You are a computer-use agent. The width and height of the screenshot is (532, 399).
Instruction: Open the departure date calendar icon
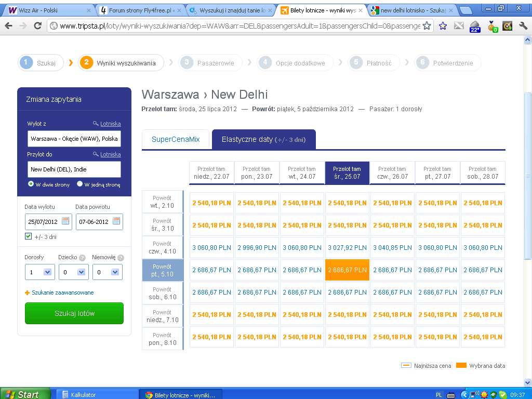pyautogui.click(x=65, y=221)
